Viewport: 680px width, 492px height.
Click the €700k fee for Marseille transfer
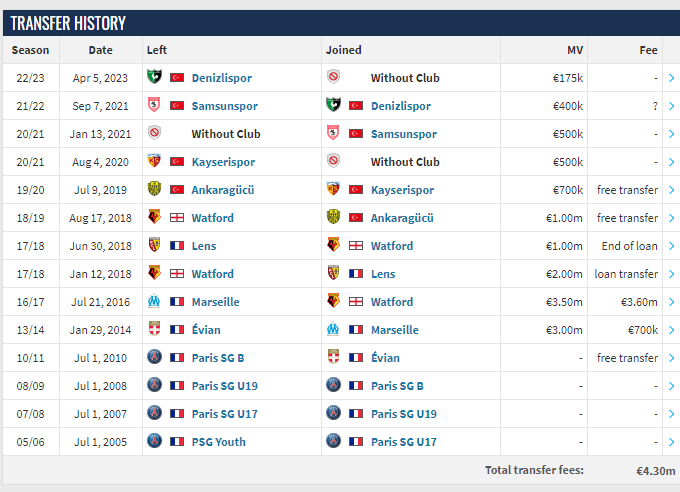[x=643, y=330]
